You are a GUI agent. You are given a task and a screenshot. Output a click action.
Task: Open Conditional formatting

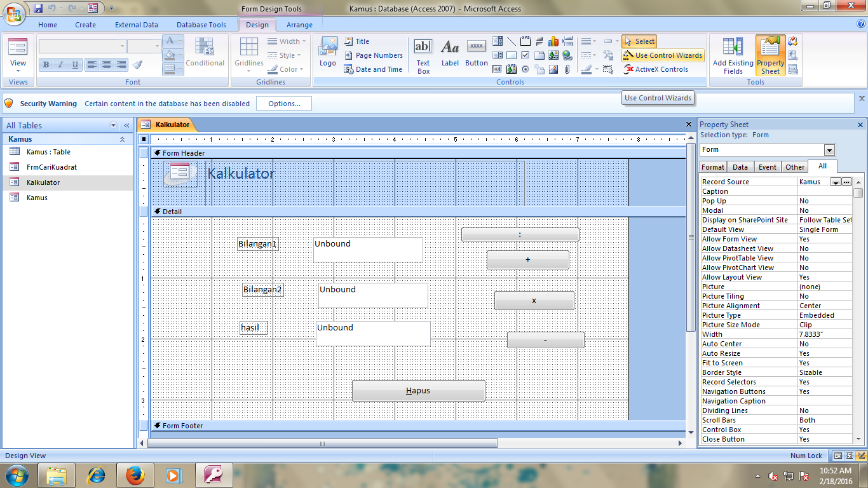pyautogui.click(x=205, y=52)
